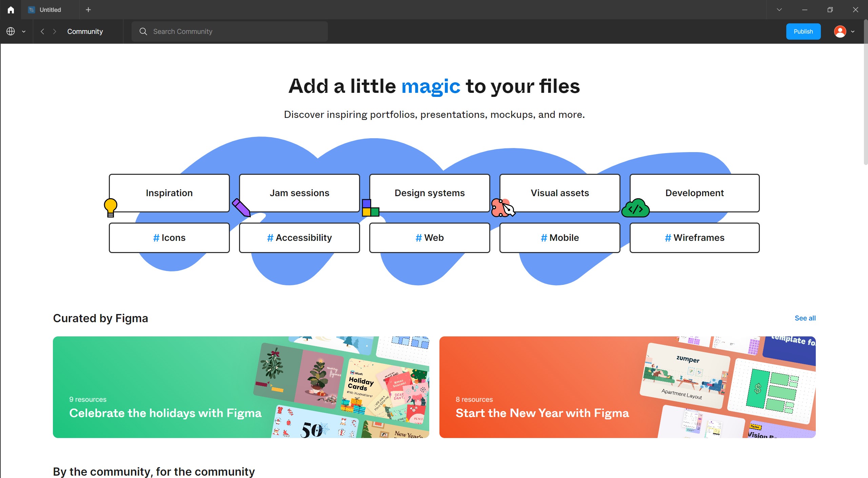Open the tab list chevron in title bar
Image resolution: width=868 pixels, height=478 pixels.
[779, 10]
